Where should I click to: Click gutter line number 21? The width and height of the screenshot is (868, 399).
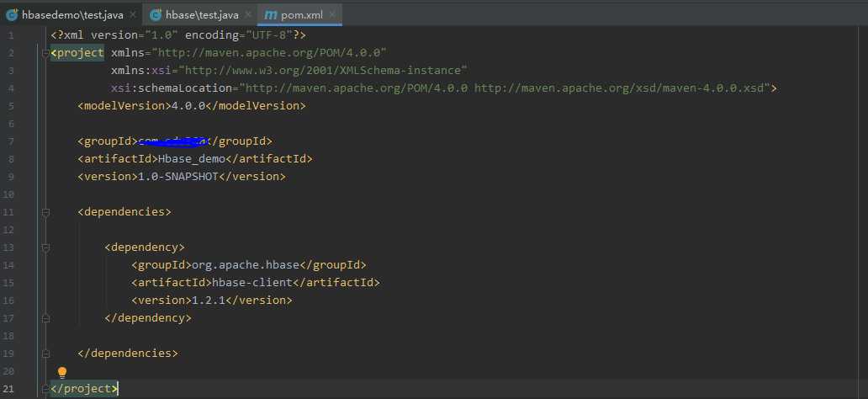click(x=8, y=389)
